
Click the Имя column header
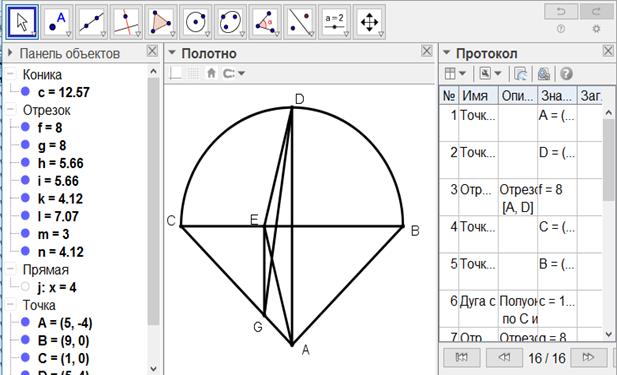click(478, 96)
